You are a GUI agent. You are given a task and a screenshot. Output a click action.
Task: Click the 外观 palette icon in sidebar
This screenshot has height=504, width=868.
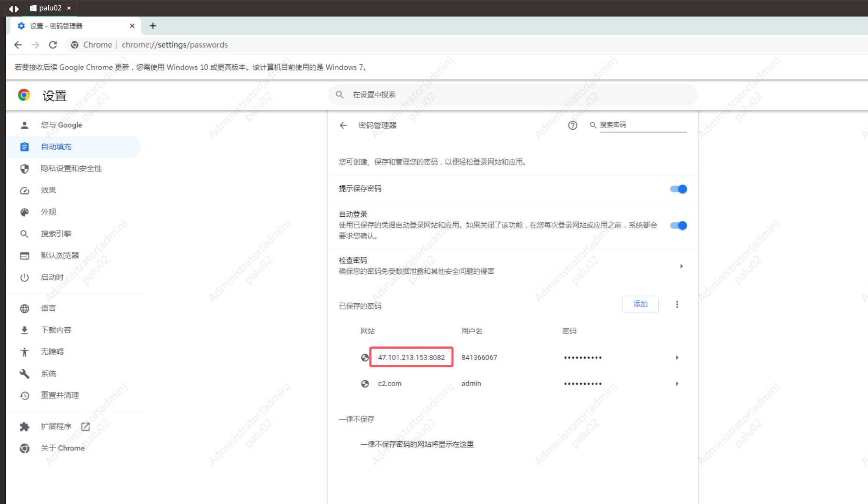point(24,212)
